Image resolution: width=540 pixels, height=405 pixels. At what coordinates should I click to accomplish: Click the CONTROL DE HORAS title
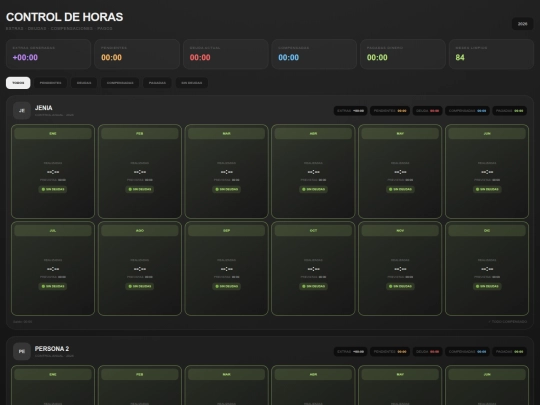click(64, 17)
